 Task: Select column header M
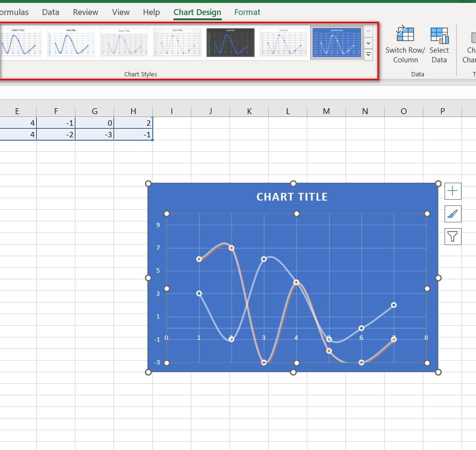[x=326, y=111]
